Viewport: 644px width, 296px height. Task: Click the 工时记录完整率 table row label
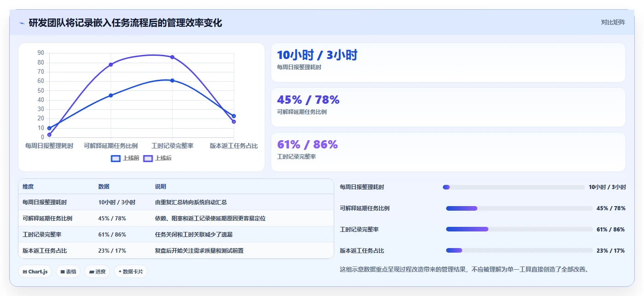[42, 235]
